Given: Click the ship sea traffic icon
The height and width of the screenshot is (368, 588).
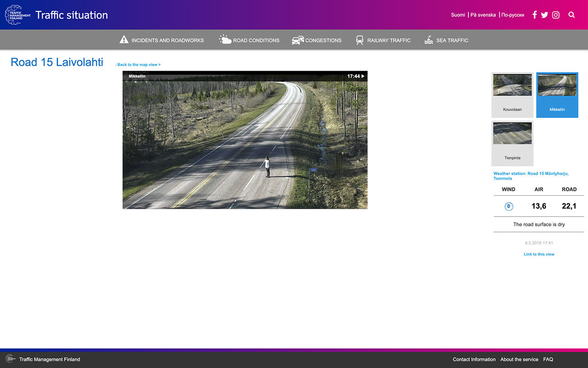Looking at the screenshot, I should pos(429,40).
